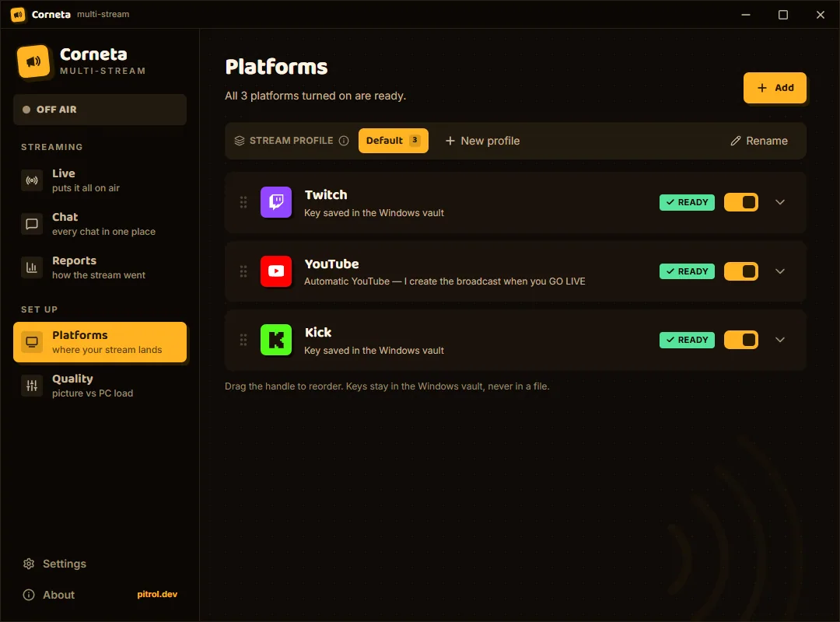840x622 pixels.
Task: Create a New profile
Action: pyautogui.click(x=482, y=141)
